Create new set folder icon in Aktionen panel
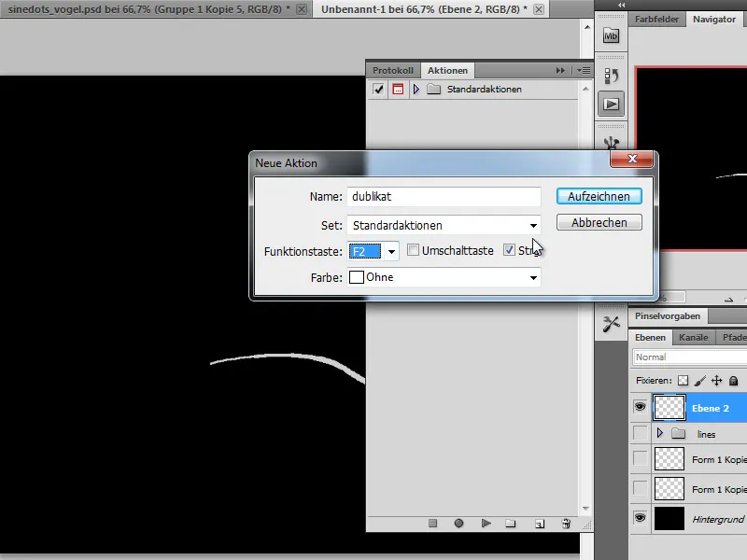This screenshot has height=560, width=747. [x=511, y=524]
